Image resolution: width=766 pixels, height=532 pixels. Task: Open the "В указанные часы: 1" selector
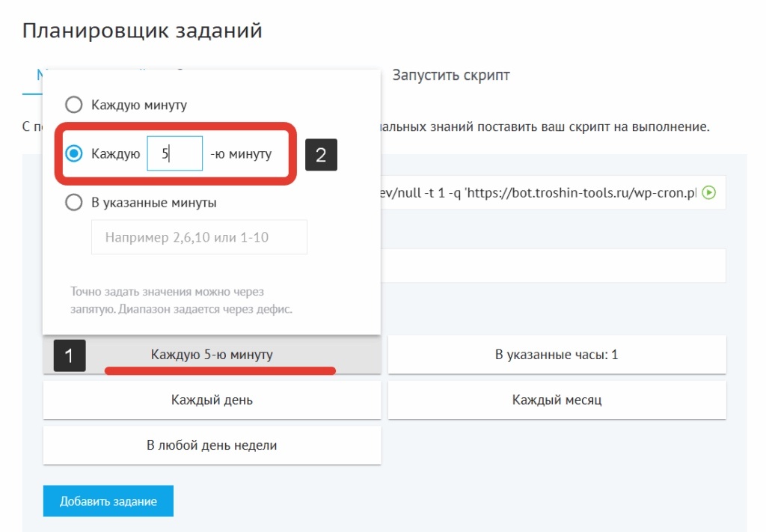tap(557, 355)
